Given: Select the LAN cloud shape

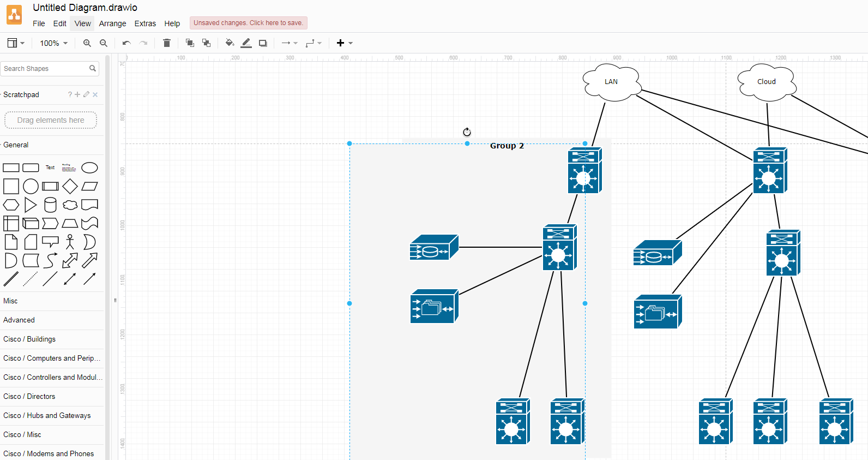Looking at the screenshot, I should click(x=611, y=82).
